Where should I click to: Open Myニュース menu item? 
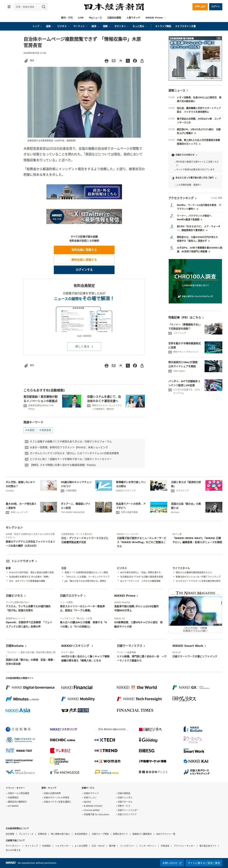pyautogui.click(x=95, y=18)
